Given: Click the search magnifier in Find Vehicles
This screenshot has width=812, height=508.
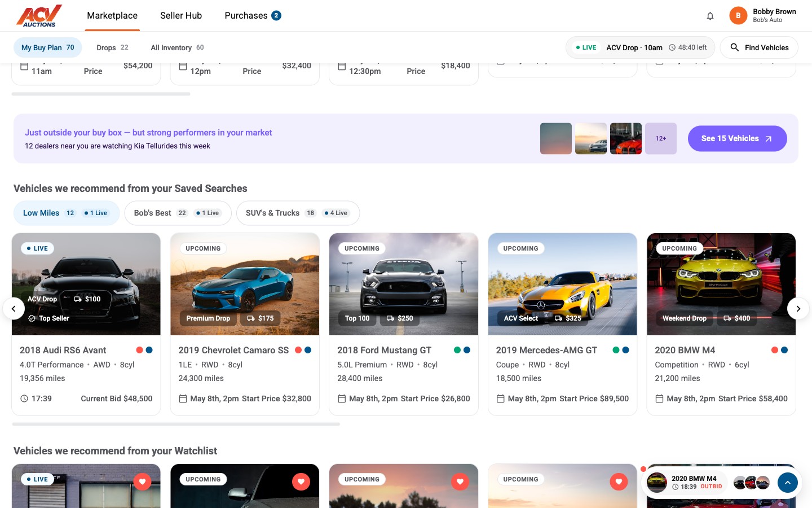Looking at the screenshot, I should (x=734, y=47).
